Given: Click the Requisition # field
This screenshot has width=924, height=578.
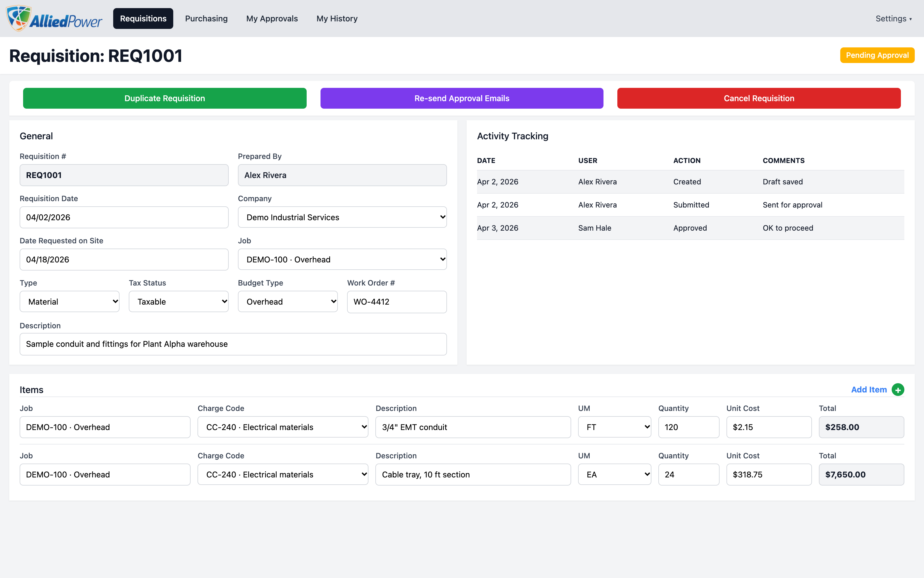Looking at the screenshot, I should pyautogui.click(x=124, y=175).
